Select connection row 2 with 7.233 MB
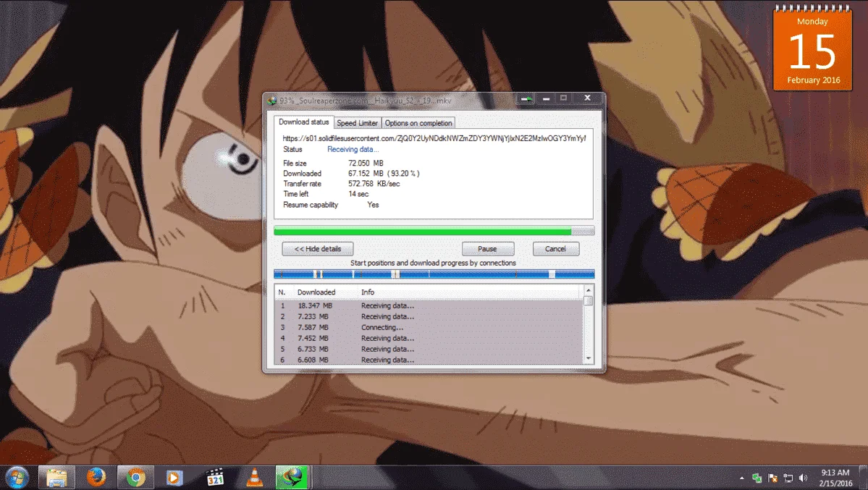Screen dimensions: 868x490 tap(429, 317)
